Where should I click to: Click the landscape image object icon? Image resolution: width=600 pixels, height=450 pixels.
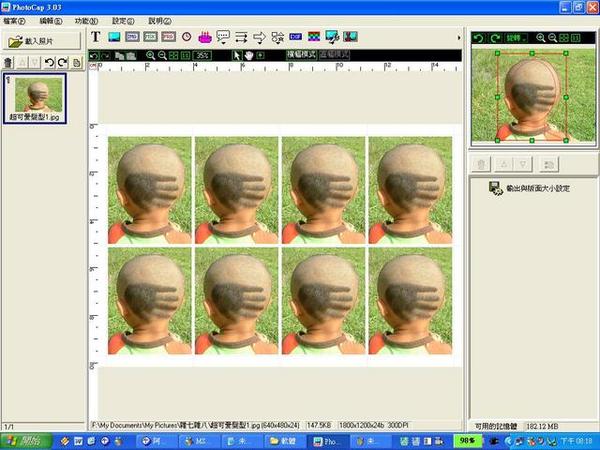pyautogui.click(x=114, y=37)
